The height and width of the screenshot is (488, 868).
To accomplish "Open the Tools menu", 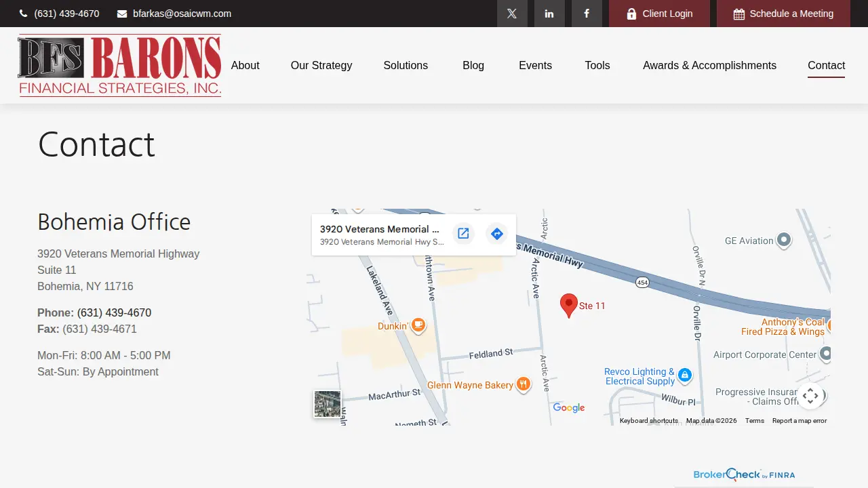I will [597, 66].
